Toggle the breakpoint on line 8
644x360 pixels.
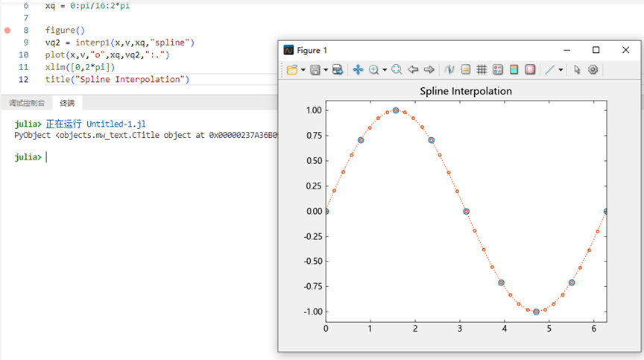pos(7,31)
